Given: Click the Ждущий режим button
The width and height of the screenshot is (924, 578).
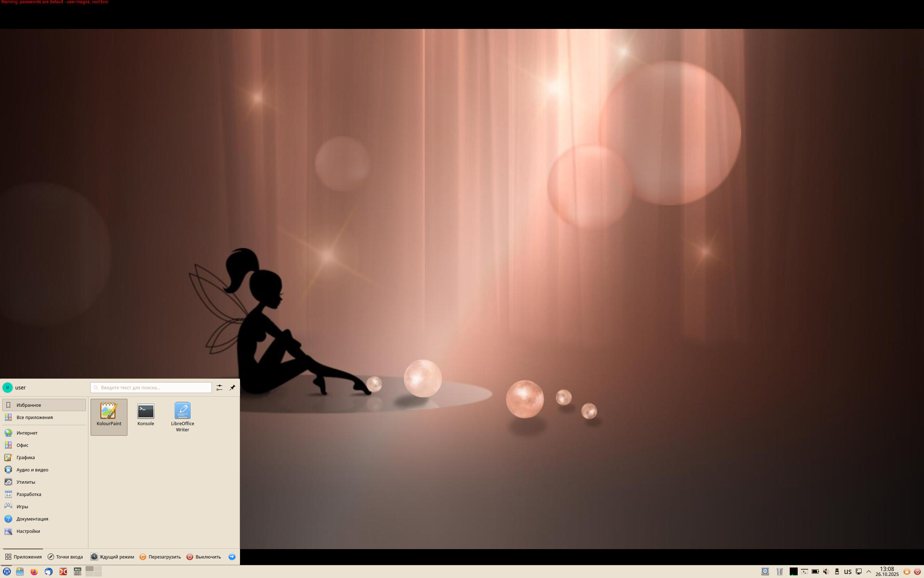Looking at the screenshot, I should 112,557.
